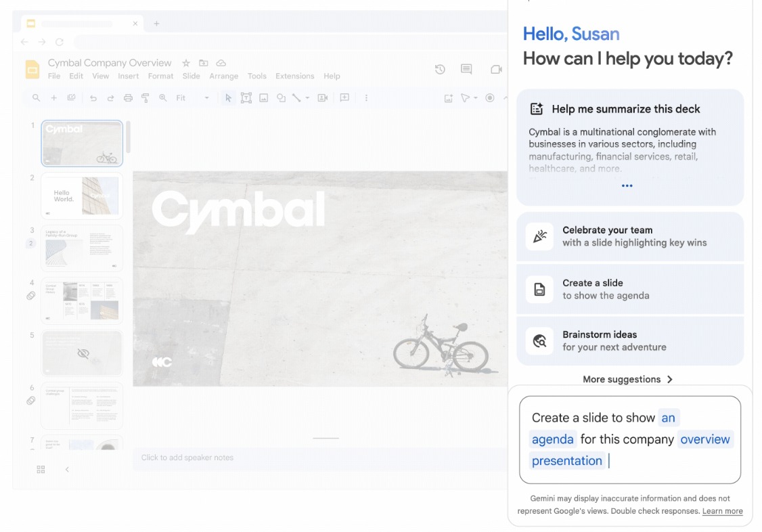Click the undo arrow in toolbar
Screen dimensions: 762x532
[x=93, y=98]
